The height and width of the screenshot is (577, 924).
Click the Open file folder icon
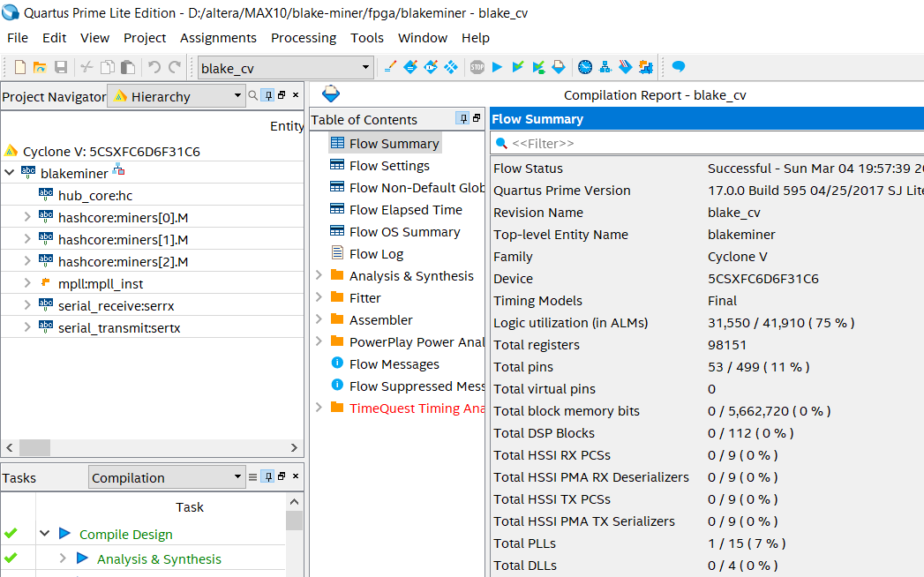point(40,67)
